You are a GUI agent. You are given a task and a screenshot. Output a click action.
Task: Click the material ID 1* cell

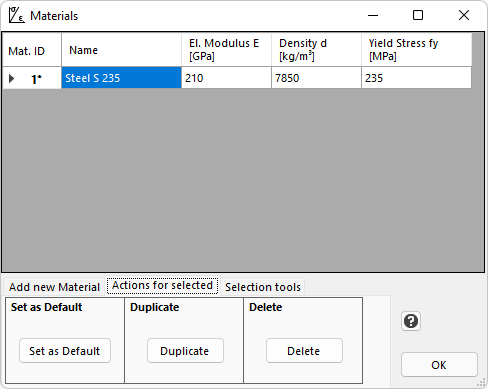[32, 78]
